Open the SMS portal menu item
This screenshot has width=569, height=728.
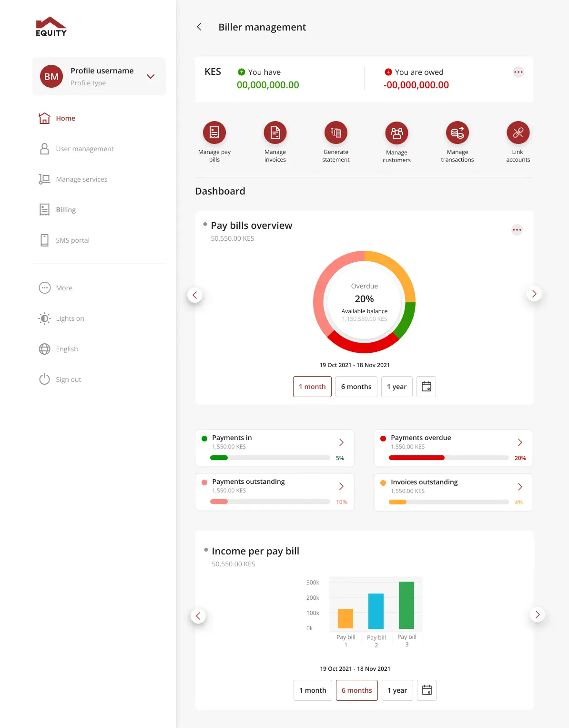[x=72, y=240]
